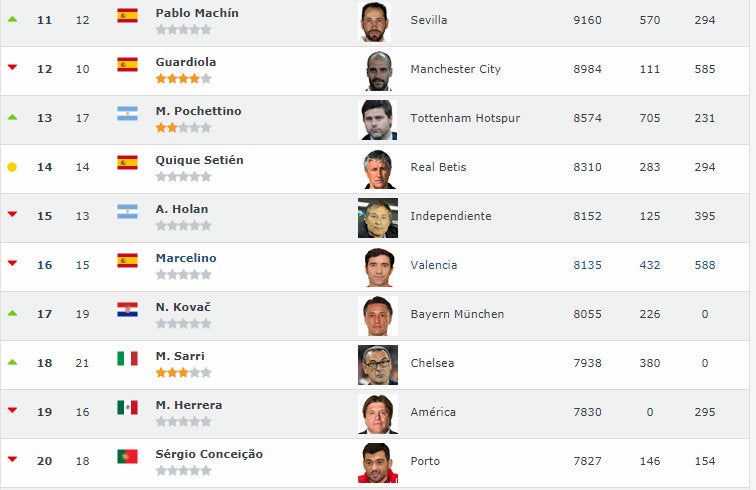The width and height of the screenshot is (756, 490).
Task: Click the Quique Setién coach name
Action: [x=199, y=160]
